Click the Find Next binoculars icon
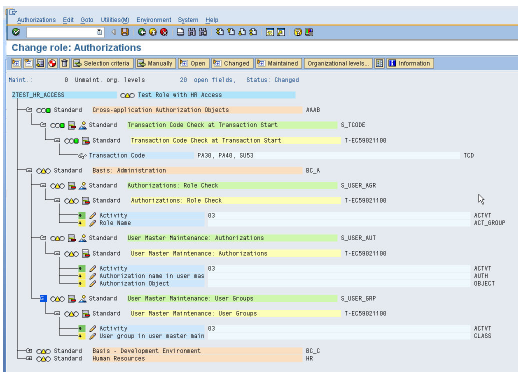The width and height of the screenshot is (526, 375). click(203, 32)
